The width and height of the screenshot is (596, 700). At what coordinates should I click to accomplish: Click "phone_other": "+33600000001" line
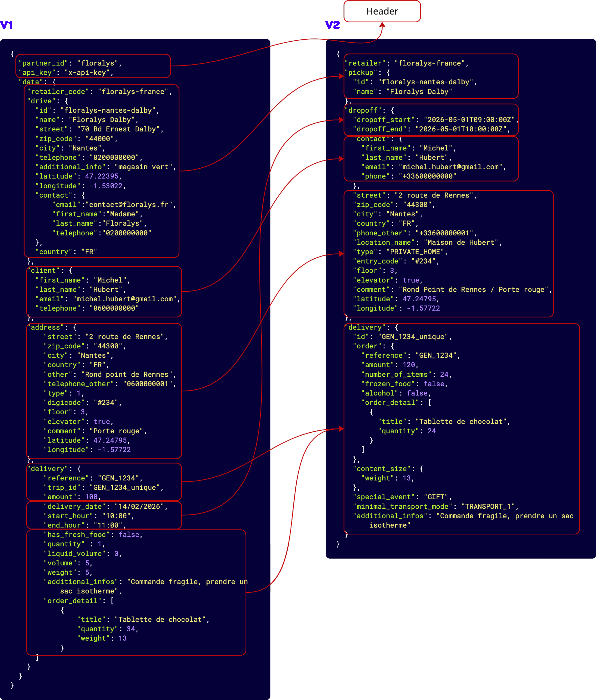(415, 233)
